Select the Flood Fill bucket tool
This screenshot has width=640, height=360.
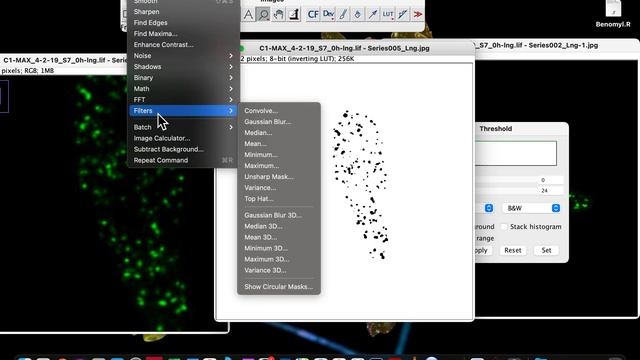click(x=358, y=15)
